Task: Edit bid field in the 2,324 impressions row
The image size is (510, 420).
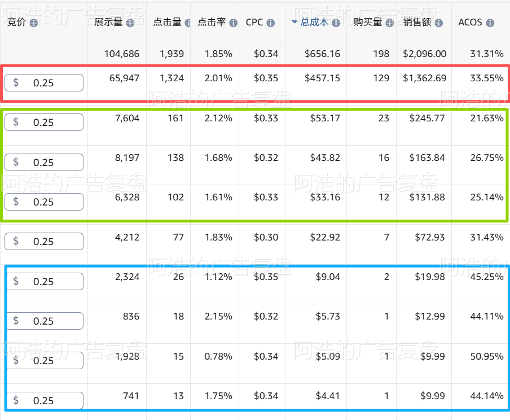Action: click(x=45, y=281)
